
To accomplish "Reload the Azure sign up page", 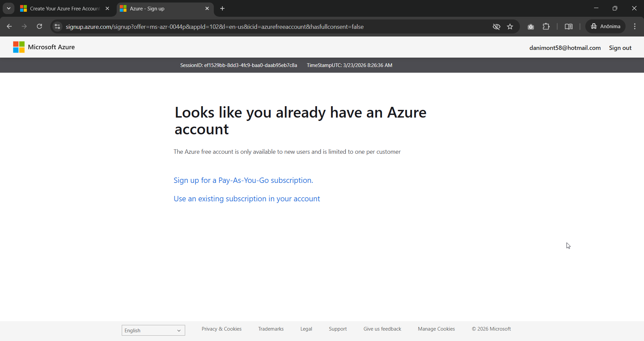I will 39,26.
